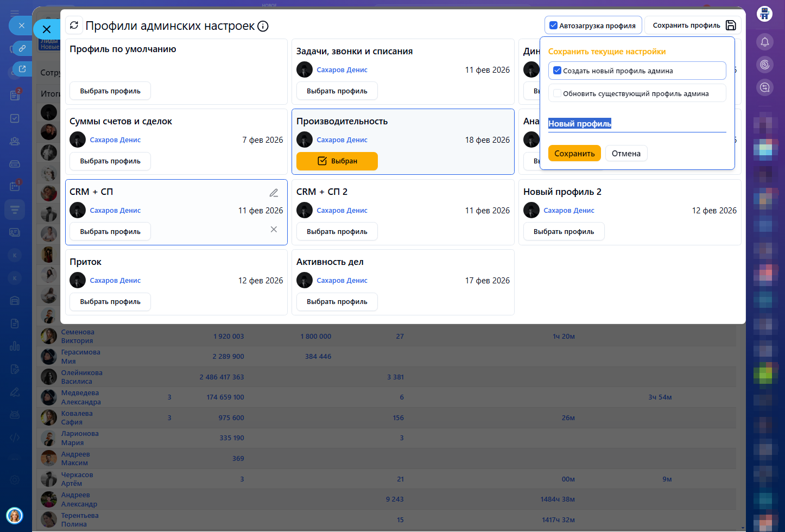
Task: Click the notifications bell icon
Action: pos(764,42)
